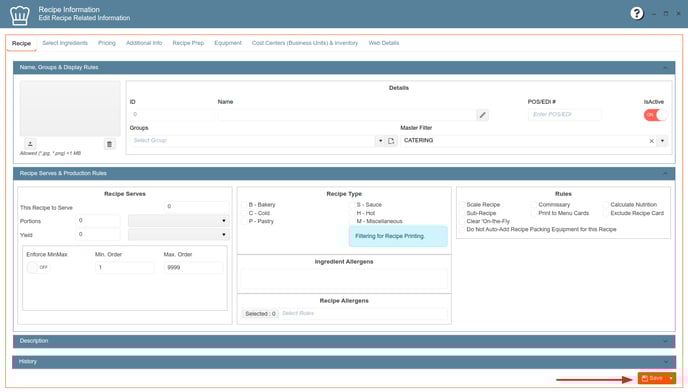Enable Print to Menu Cards rule

click(x=534, y=213)
